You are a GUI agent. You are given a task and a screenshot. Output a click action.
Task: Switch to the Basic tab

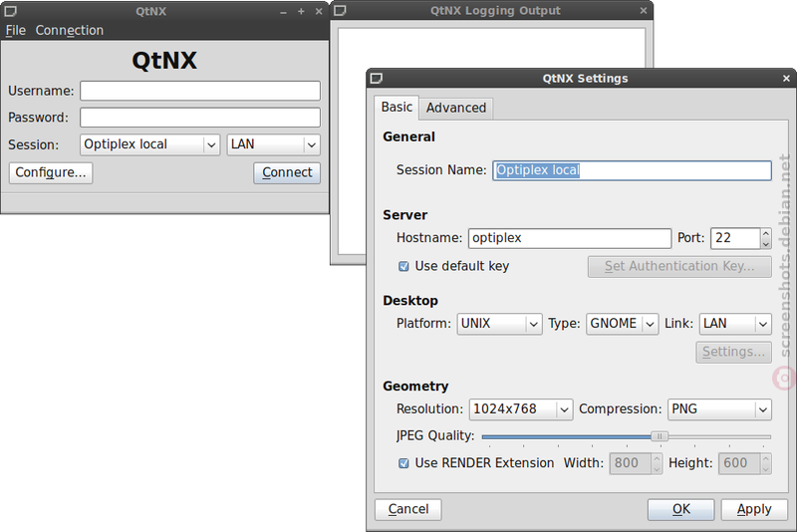tap(397, 108)
